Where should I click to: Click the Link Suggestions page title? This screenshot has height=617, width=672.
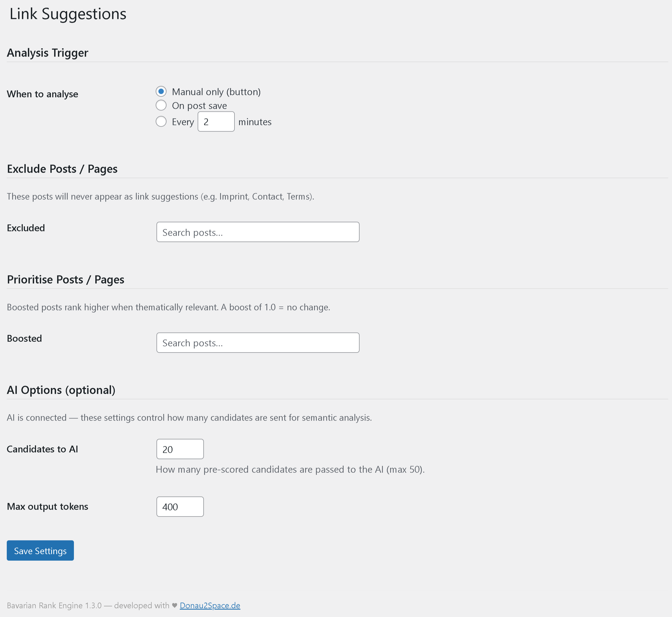pyautogui.click(x=68, y=14)
